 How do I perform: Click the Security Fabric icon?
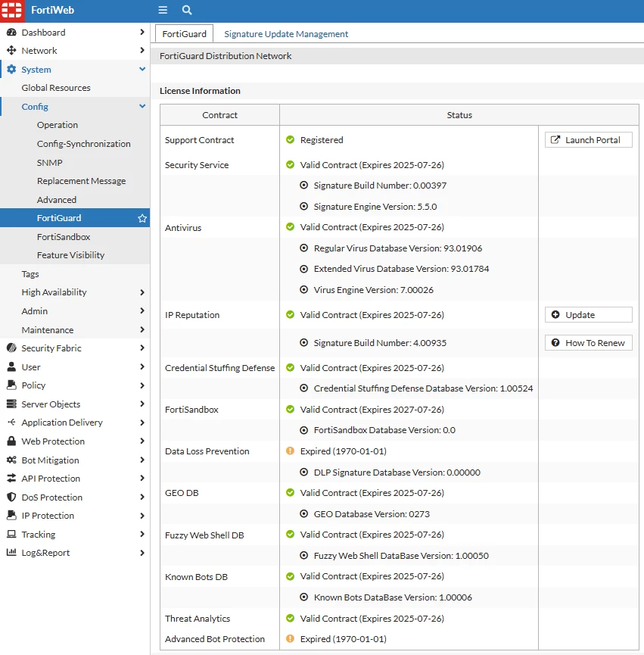coord(11,348)
